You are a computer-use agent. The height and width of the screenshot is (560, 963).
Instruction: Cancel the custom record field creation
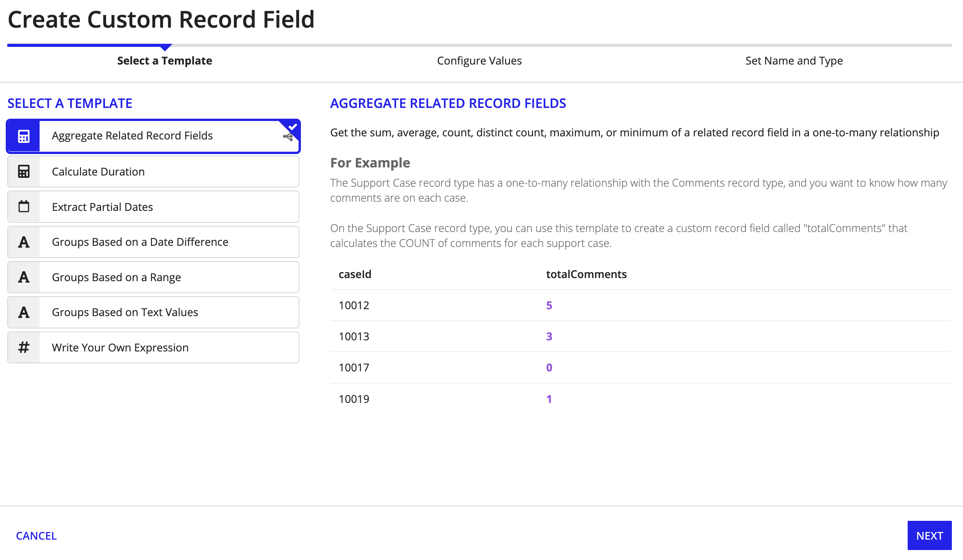click(x=36, y=535)
